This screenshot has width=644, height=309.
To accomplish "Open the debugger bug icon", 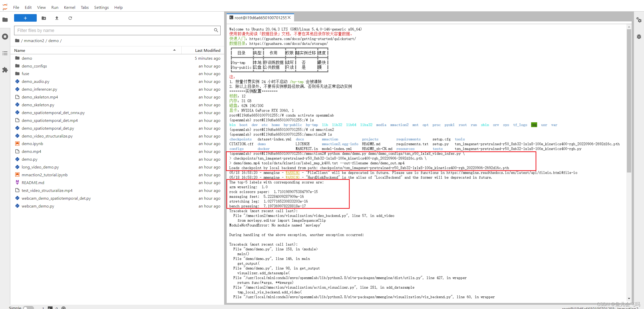I will pos(639,37).
